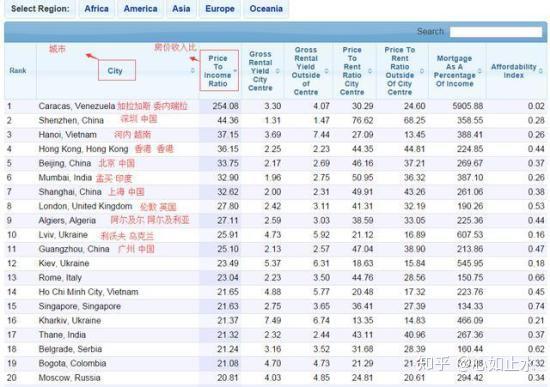
Task: Select the America region tab
Action: [140, 9]
